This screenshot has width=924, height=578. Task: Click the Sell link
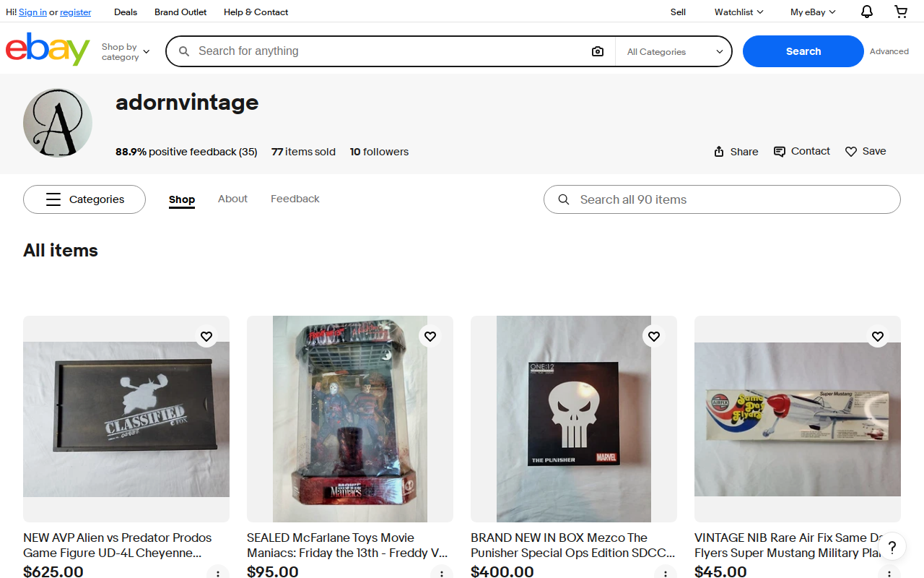(x=678, y=12)
